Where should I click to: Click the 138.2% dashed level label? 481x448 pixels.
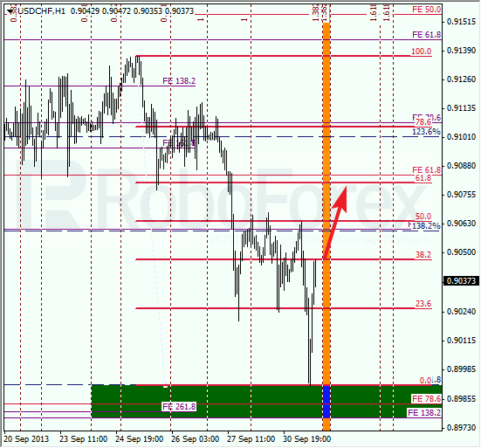coord(426,226)
